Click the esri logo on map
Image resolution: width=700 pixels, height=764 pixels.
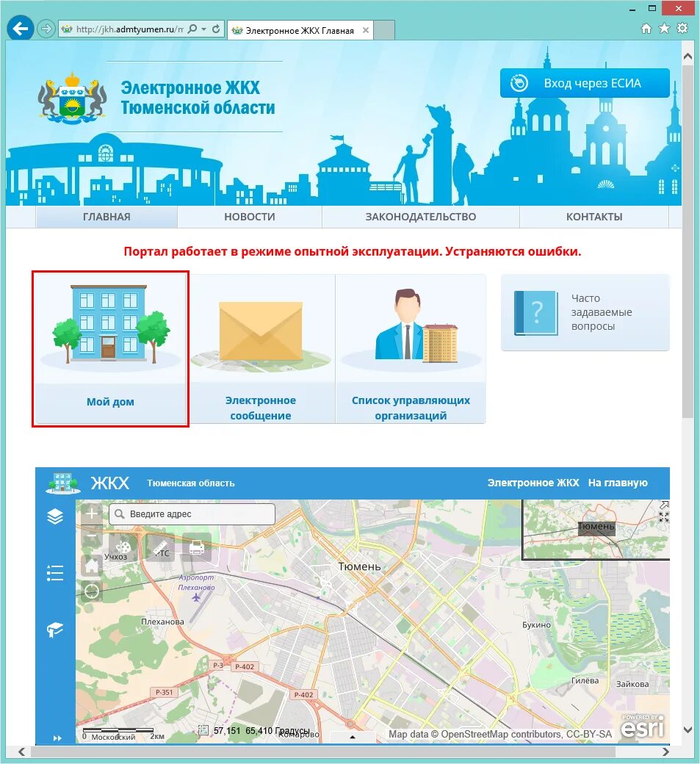tap(643, 727)
